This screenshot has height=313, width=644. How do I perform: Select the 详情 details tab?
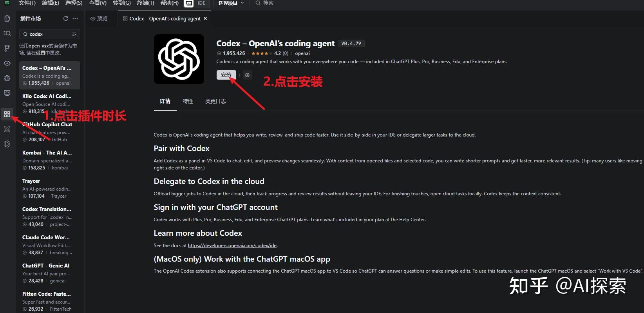(x=165, y=101)
